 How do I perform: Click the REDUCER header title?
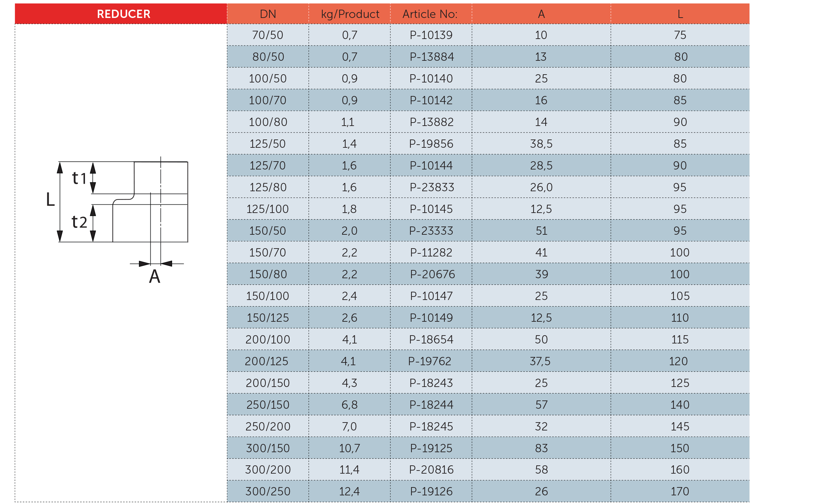pyautogui.click(x=123, y=14)
